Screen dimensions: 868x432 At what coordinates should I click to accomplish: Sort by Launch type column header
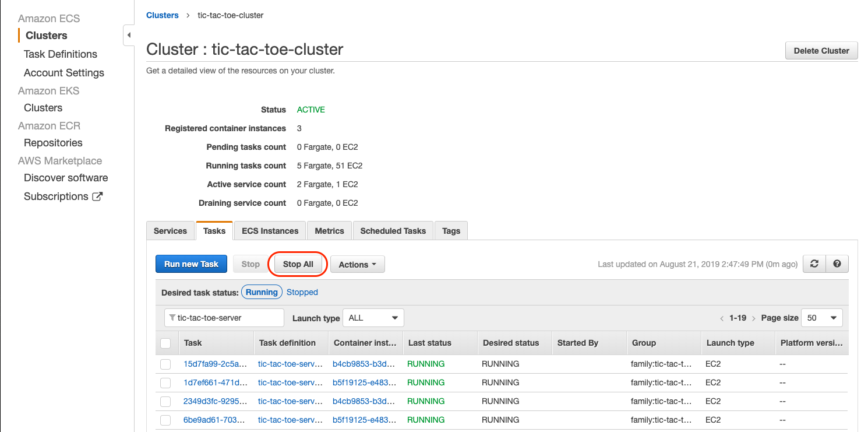pyautogui.click(x=739, y=343)
